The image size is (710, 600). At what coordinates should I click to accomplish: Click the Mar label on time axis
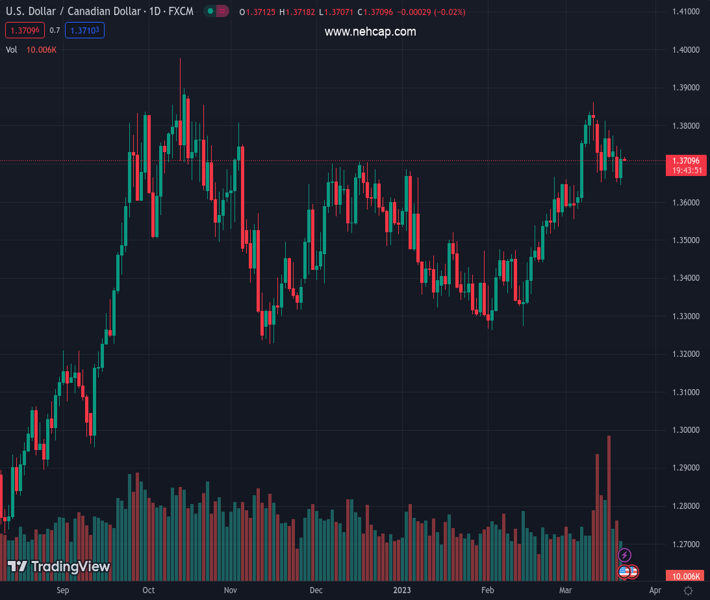pos(565,591)
